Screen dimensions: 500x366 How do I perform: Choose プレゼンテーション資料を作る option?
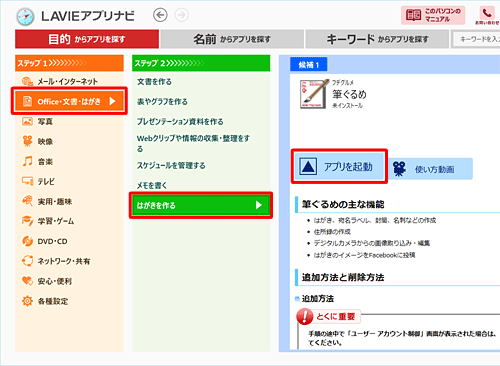[x=180, y=121]
